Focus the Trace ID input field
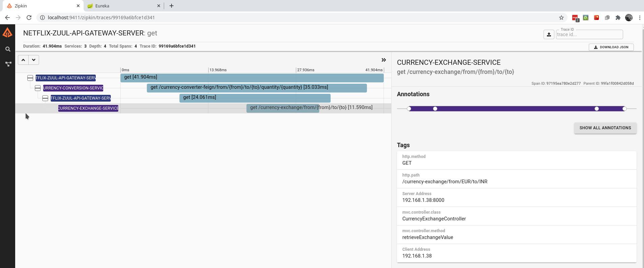 click(589, 34)
